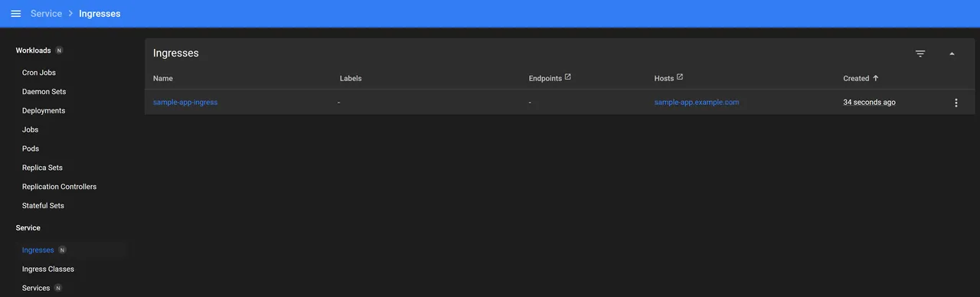Open the hamburger navigation menu

(x=16, y=14)
